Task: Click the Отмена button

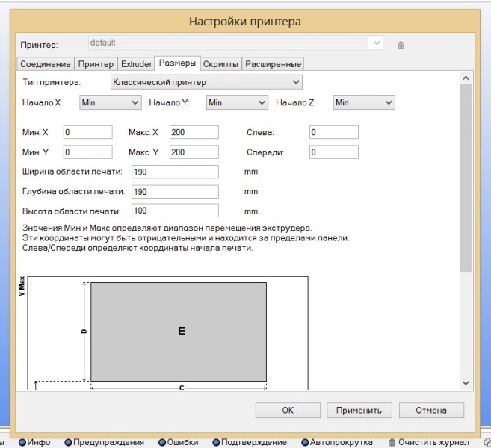Action: point(431,410)
